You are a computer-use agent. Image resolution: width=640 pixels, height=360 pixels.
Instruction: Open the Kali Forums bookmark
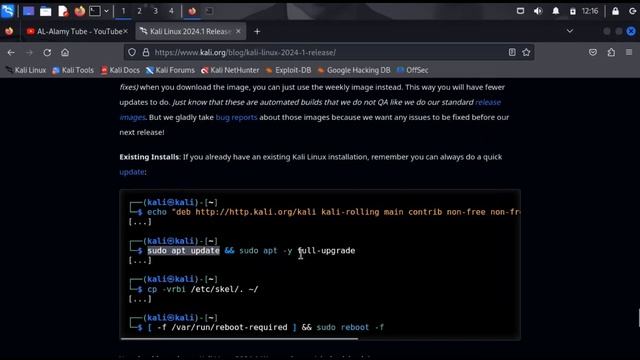click(x=170, y=70)
